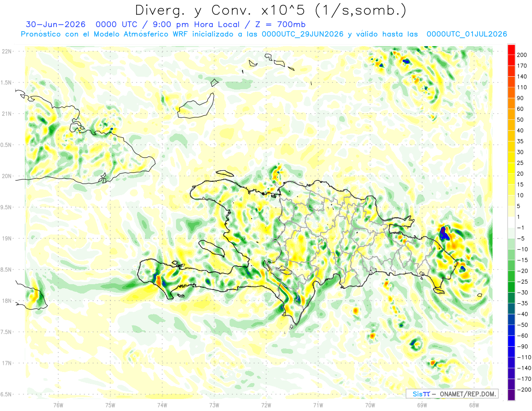Click the 'ONAMET/REP.DOM.' credit label

468,394
